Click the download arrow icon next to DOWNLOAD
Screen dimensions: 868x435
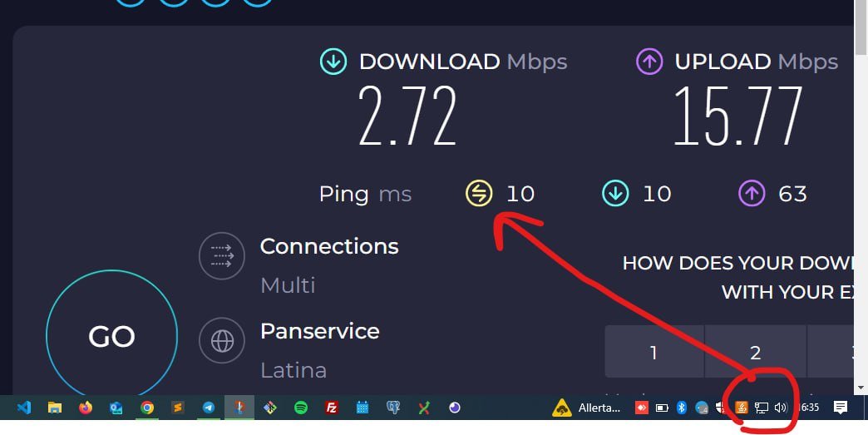333,62
